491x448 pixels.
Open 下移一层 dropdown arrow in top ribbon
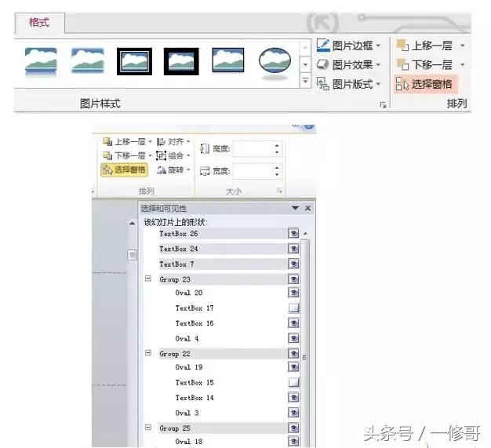[x=462, y=65]
